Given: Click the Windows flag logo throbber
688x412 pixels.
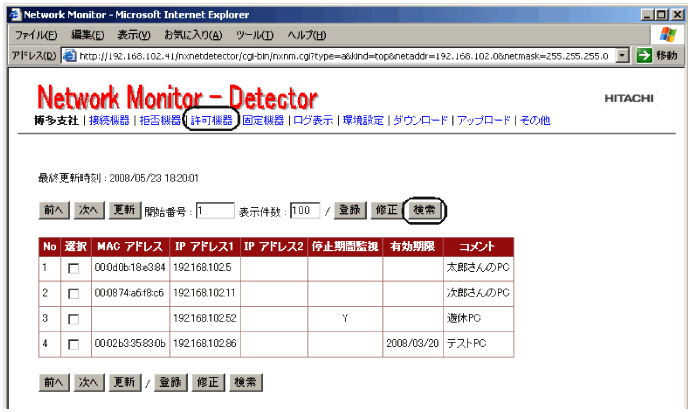Looking at the screenshot, I should (667, 34).
